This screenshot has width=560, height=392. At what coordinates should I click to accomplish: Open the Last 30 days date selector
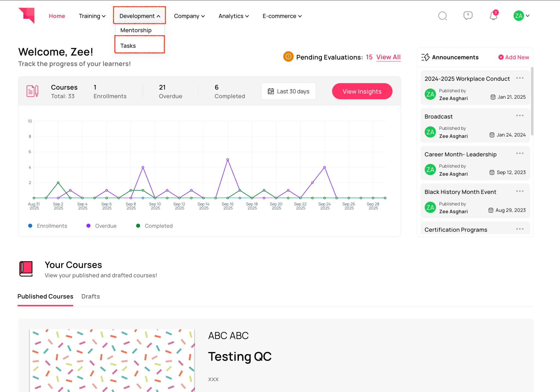(x=288, y=92)
